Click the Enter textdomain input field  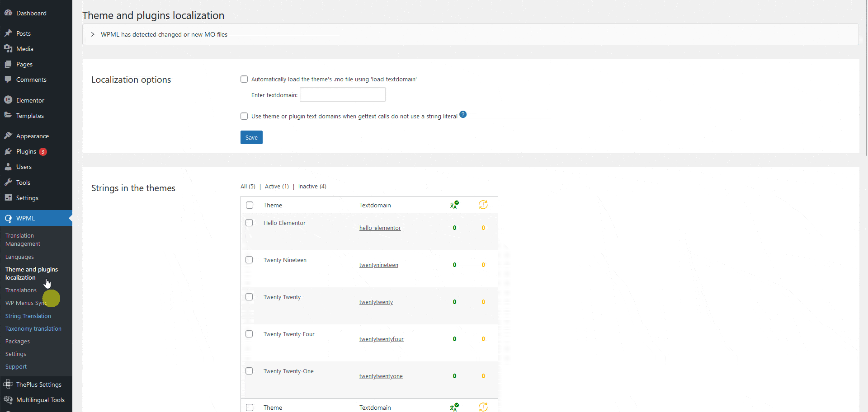coord(343,94)
